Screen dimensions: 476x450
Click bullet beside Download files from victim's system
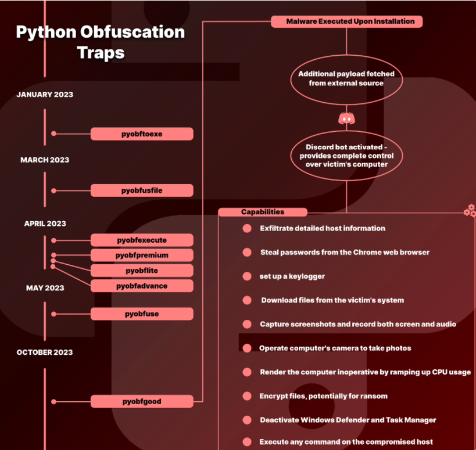[247, 300]
